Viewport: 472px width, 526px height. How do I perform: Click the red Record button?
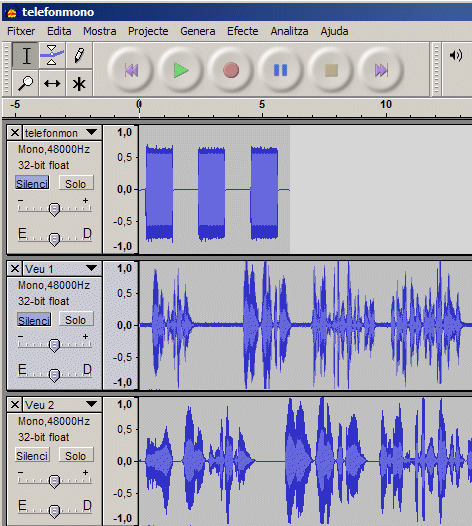(x=231, y=70)
